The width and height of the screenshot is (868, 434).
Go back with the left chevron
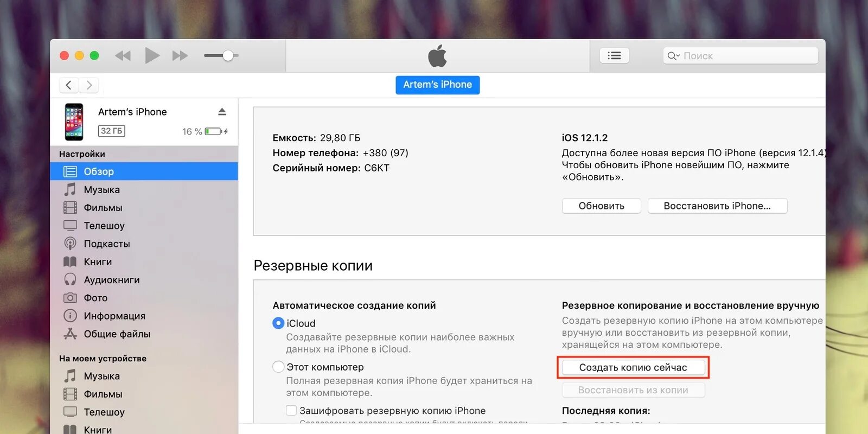[68, 85]
